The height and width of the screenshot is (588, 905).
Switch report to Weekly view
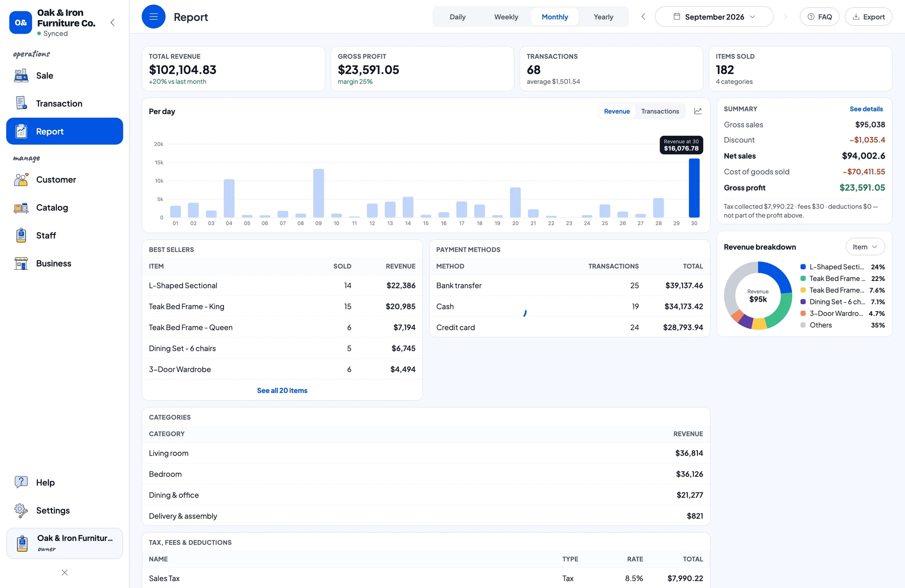coord(506,17)
